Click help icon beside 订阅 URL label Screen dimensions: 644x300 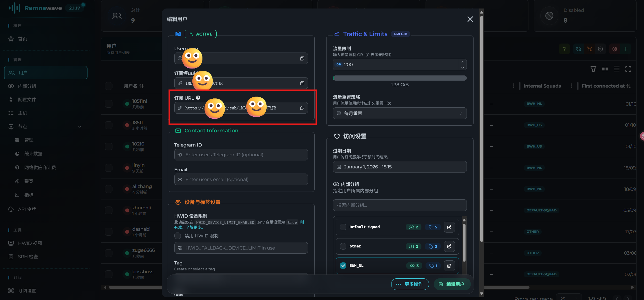pyautogui.click(x=198, y=98)
